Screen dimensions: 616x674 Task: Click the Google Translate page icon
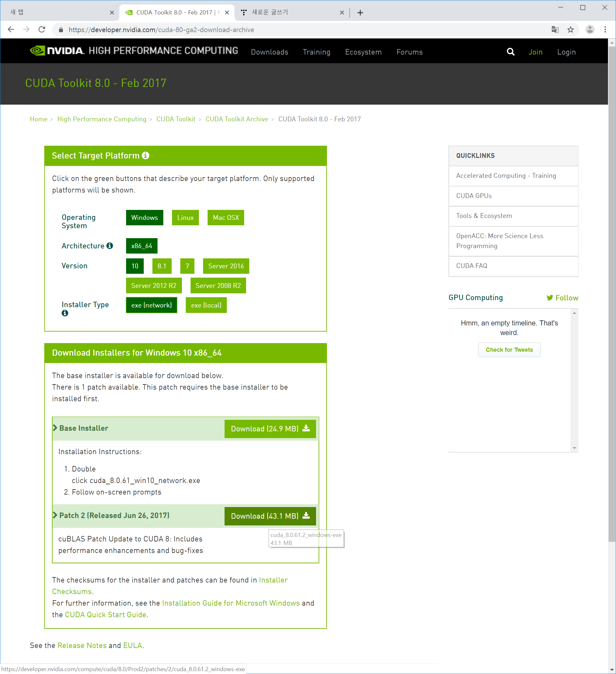[555, 30]
